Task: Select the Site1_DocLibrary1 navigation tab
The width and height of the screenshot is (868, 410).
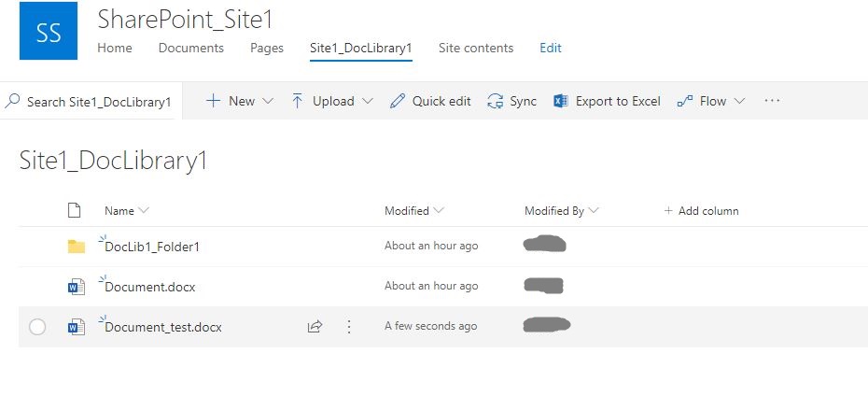Action: (361, 49)
